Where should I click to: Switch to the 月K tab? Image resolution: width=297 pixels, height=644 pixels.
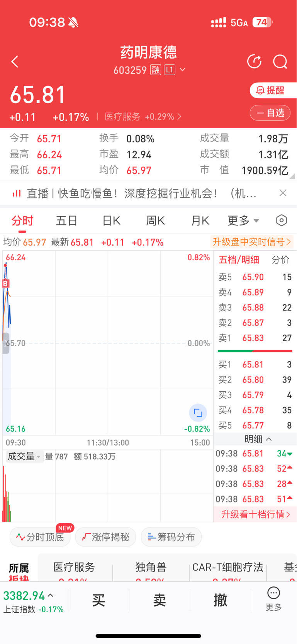[x=200, y=221]
